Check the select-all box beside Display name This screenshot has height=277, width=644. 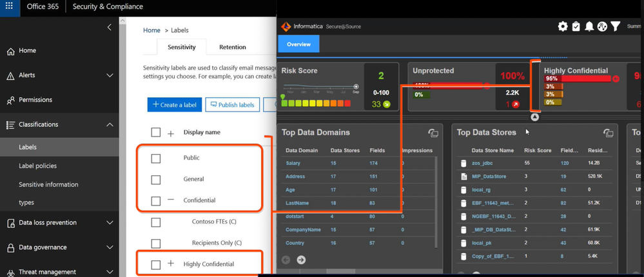point(155,132)
